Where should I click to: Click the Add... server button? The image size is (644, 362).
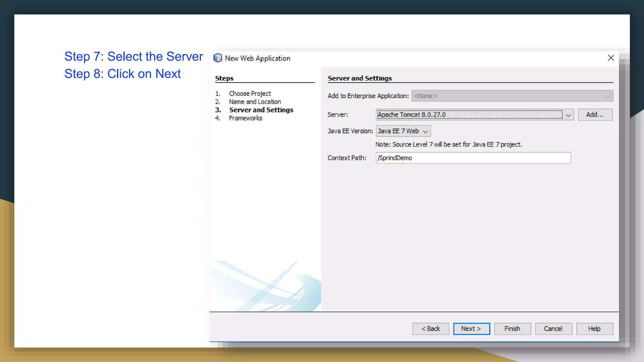tap(595, 115)
